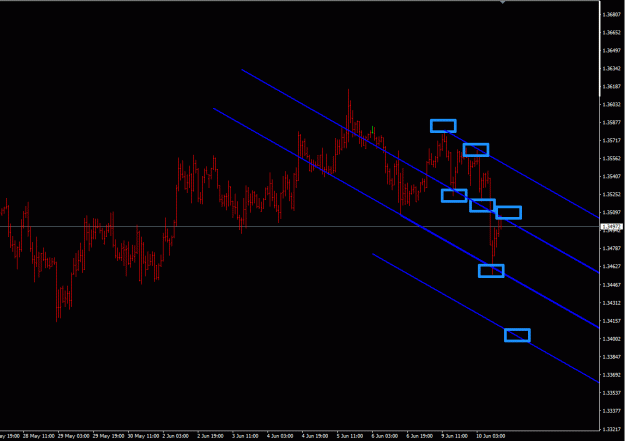Viewport: 625px width, 441px height.
Task: Click the 1.36187 price scale label
Action: tap(612, 87)
